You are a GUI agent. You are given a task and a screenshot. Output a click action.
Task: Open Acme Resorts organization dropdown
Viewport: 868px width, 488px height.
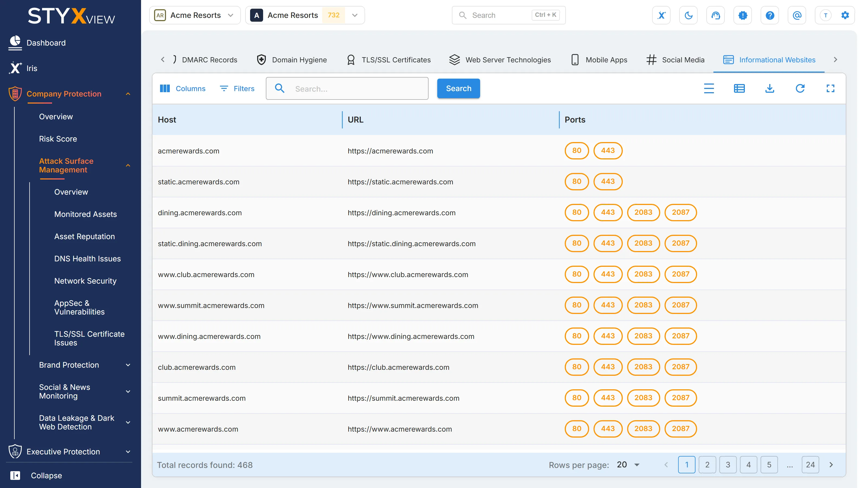[195, 15]
